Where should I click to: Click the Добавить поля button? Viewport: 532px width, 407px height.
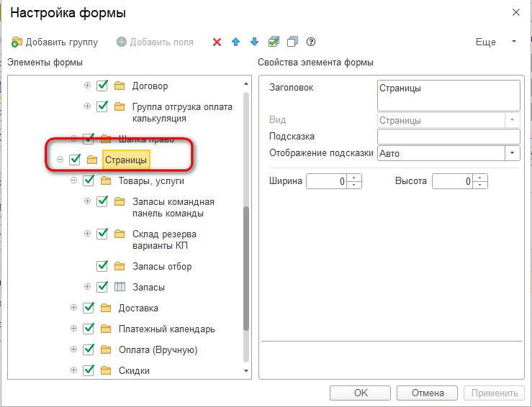click(155, 42)
